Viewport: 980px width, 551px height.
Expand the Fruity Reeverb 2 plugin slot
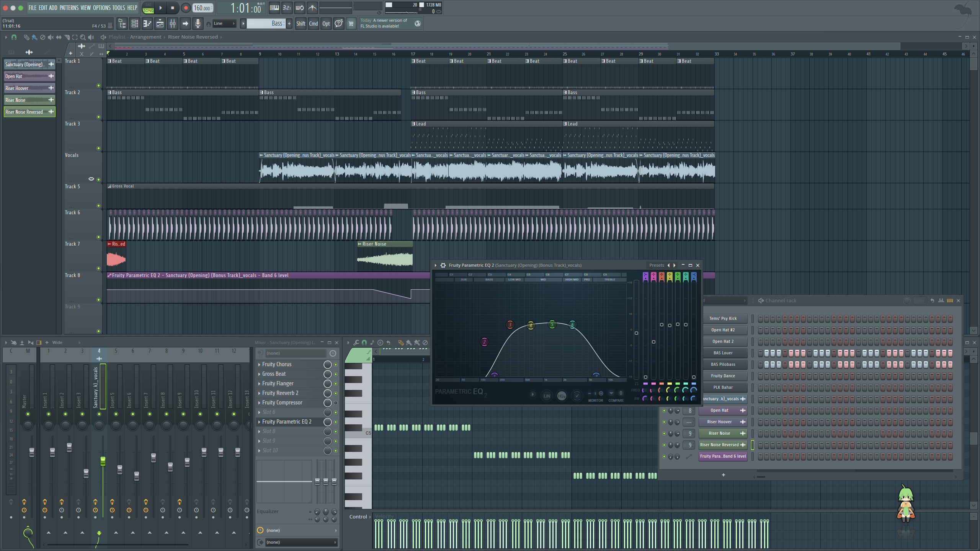point(259,393)
